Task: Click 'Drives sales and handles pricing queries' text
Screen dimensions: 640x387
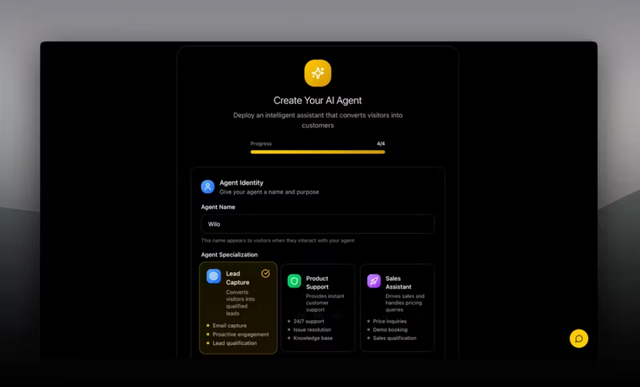Action: click(405, 303)
